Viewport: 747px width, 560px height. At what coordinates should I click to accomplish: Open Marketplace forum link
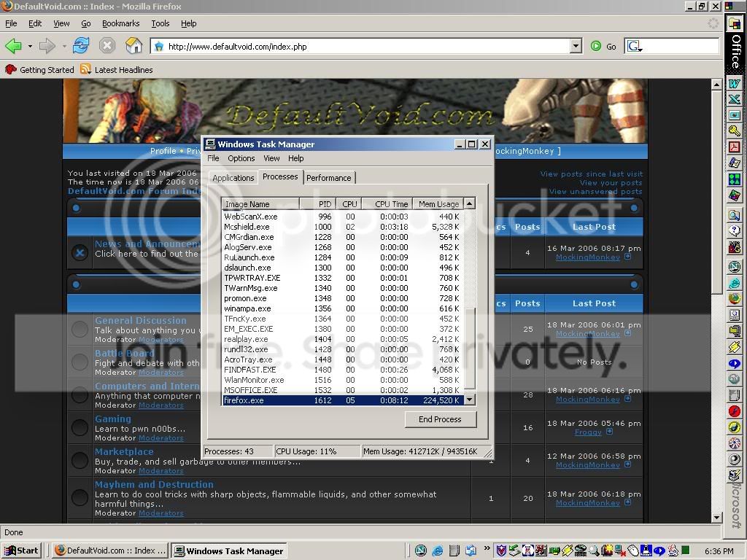124,451
